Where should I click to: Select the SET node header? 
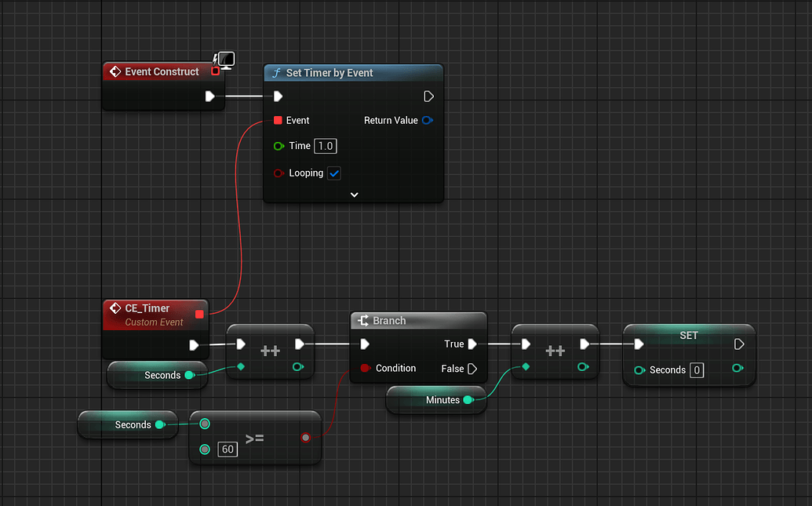click(689, 335)
